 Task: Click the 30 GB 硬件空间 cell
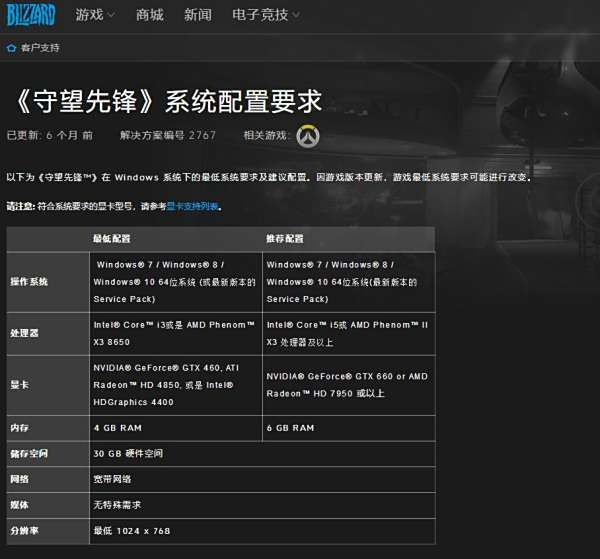[262, 454]
